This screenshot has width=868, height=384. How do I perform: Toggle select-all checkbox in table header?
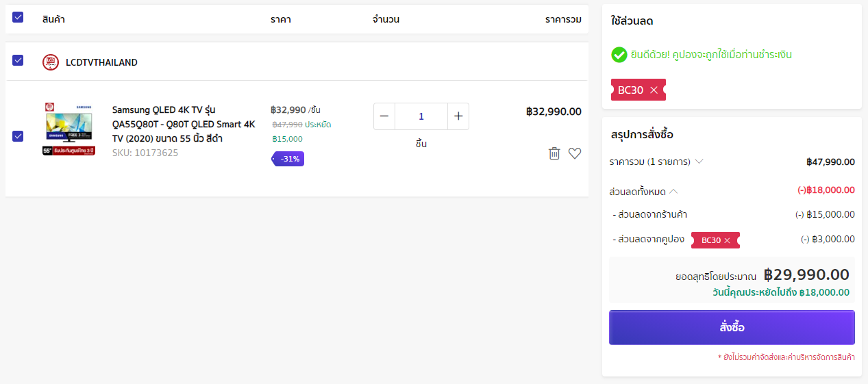pyautogui.click(x=18, y=17)
